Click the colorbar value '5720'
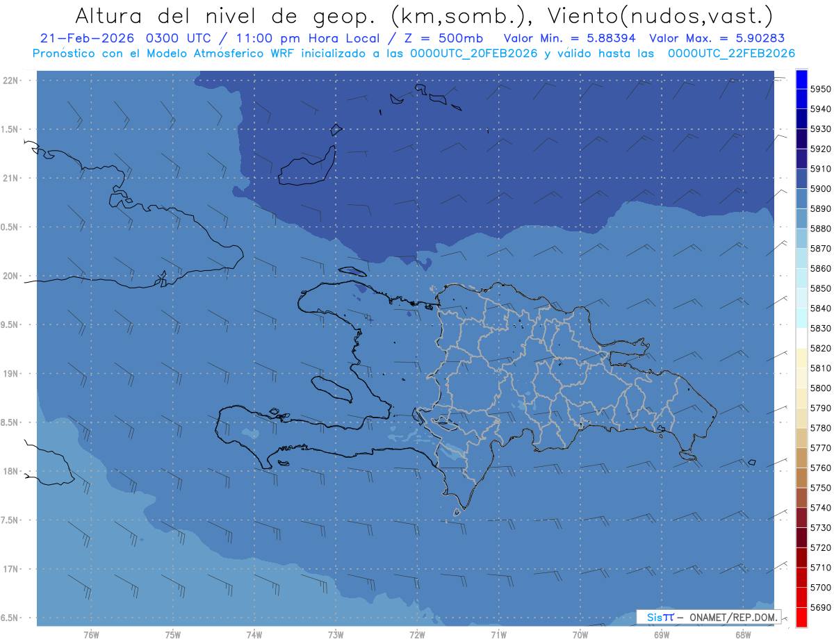The height and width of the screenshot is (644, 834). coord(820,548)
